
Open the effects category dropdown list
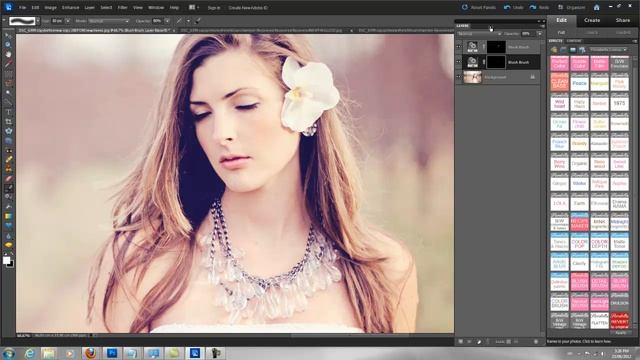(608, 50)
